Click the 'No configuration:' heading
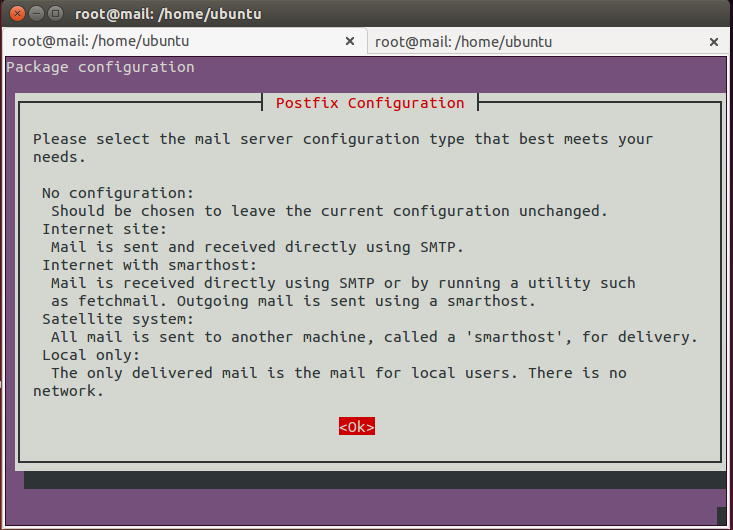This screenshot has width=733, height=530. 118,193
